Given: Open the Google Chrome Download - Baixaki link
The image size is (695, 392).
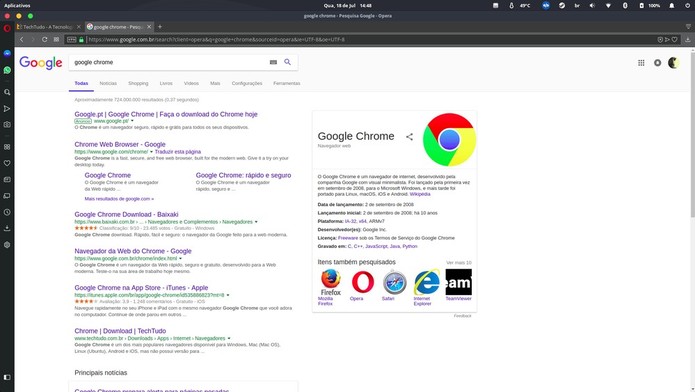Looking at the screenshot, I should [x=126, y=215].
